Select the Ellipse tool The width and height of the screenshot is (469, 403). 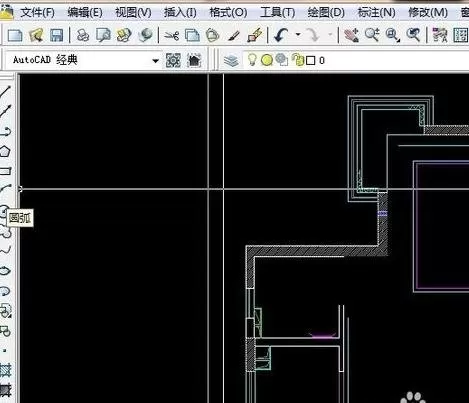pyautogui.click(x=6, y=270)
